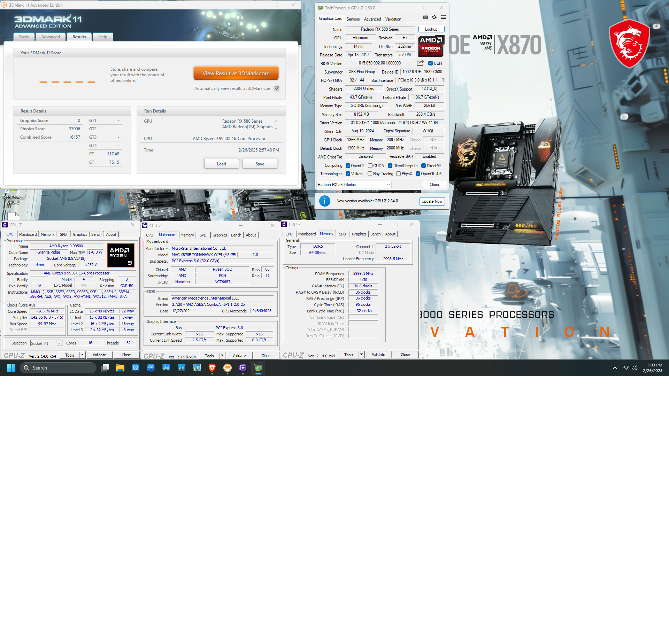The height and width of the screenshot is (644, 669).
Task: Open the GPU-Z hamburger menu
Action: tap(443, 17)
